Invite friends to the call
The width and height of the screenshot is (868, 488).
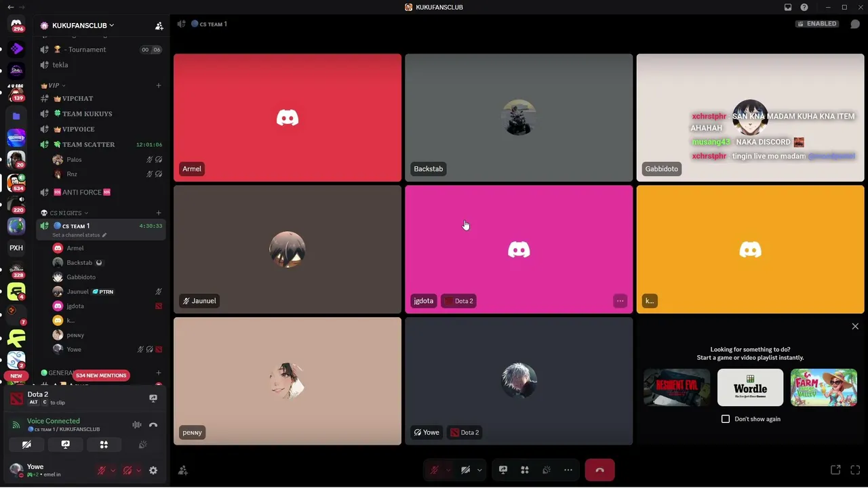tap(182, 470)
